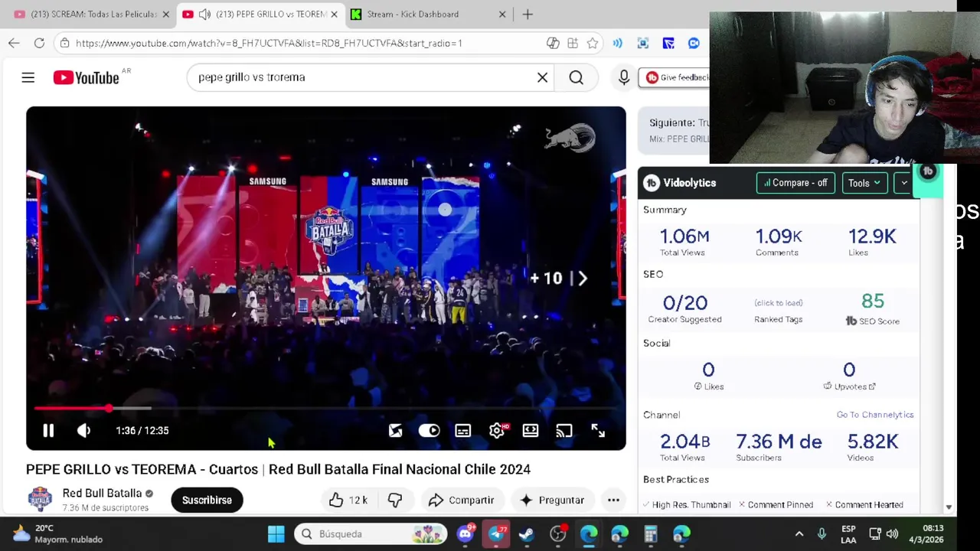
Task: Toggle subtitles in the video player
Action: pos(463,431)
